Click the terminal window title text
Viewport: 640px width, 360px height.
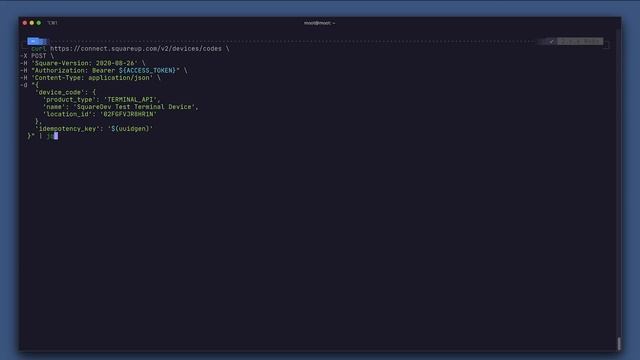(x=319, y=23)
